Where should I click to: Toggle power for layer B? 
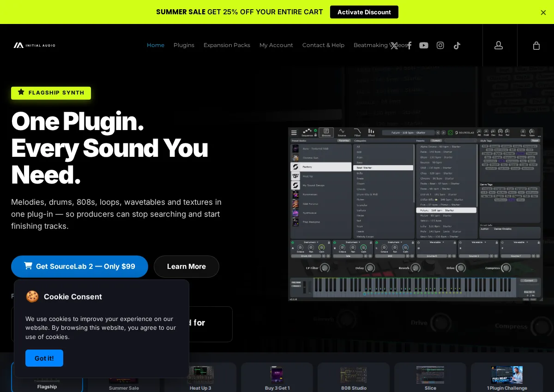click(x=335, y=243)
